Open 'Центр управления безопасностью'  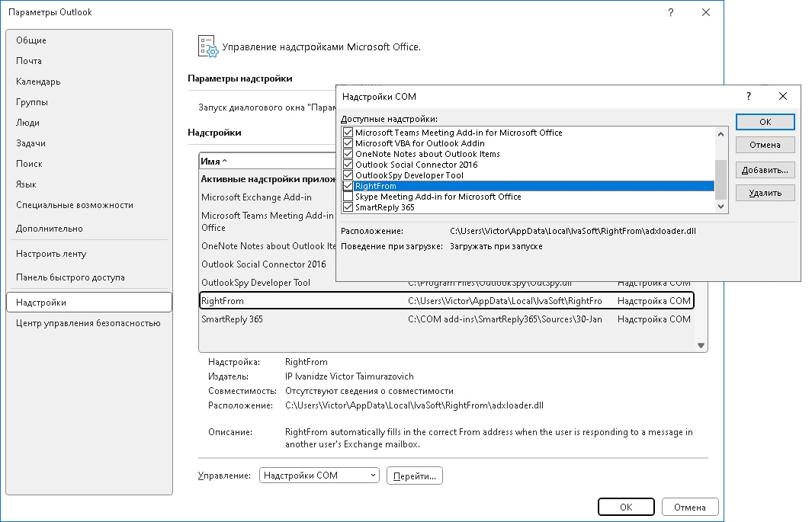(x=88, y=323)
